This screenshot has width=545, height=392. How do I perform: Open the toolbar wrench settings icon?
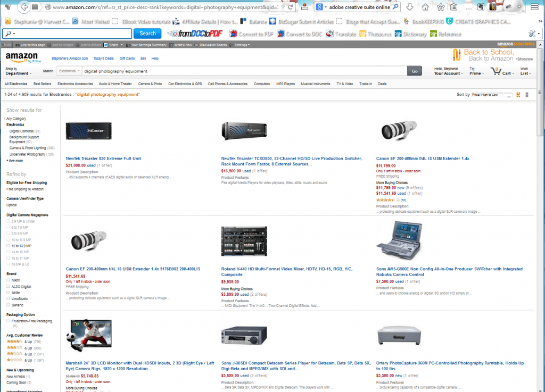532,34
